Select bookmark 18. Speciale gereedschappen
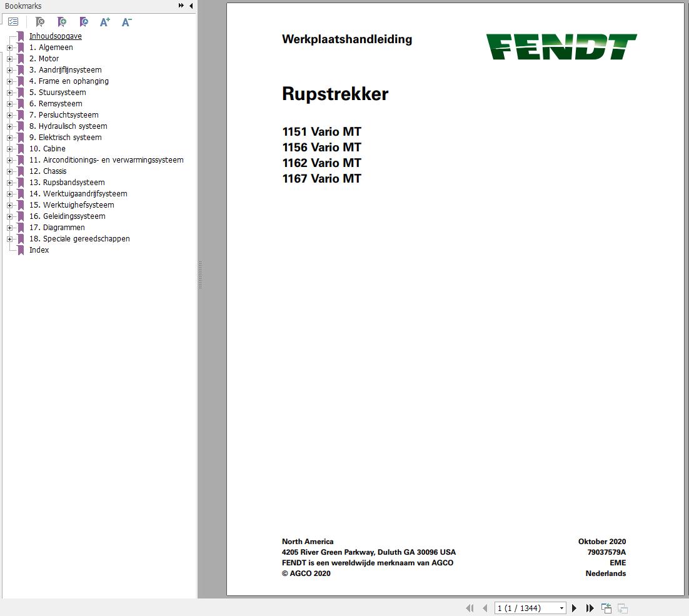The image size is (689, 616). [79, 238]
